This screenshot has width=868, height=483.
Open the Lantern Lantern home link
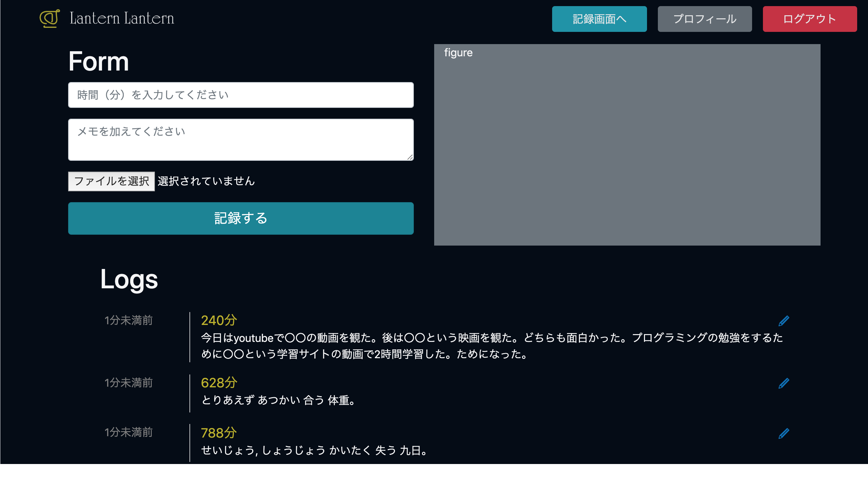(122, 18)
